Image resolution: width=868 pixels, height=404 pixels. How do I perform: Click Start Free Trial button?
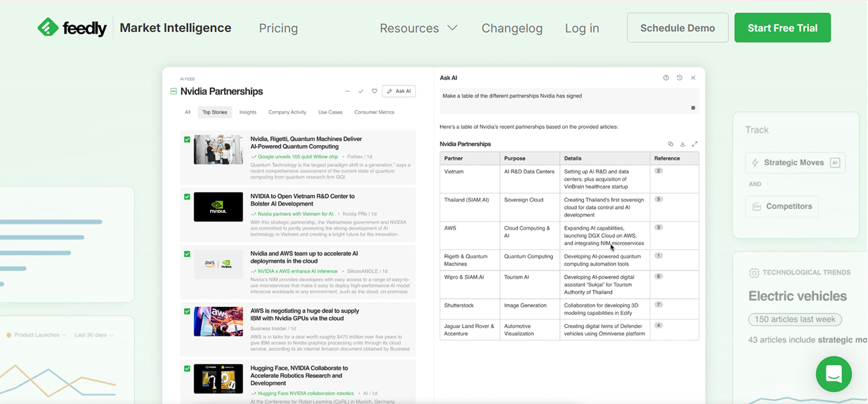coord(782,28)
